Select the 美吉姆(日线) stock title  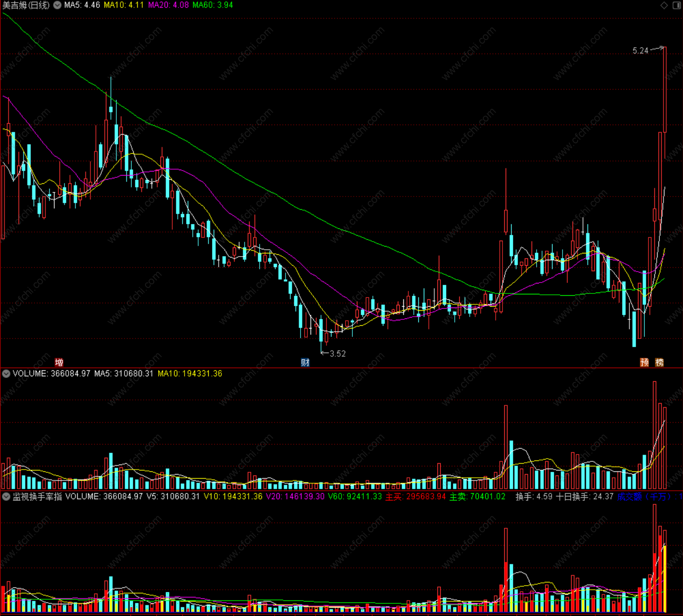tap(26, 5)
